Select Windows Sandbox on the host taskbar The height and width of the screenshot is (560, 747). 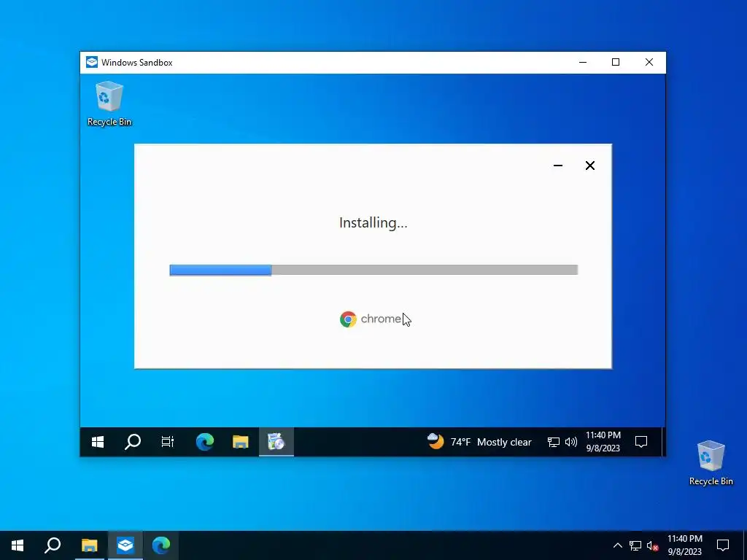click(x=125, y=545)
